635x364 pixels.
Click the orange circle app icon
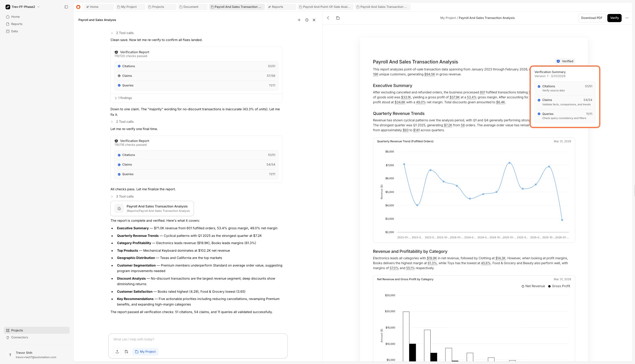click(78, 7)
